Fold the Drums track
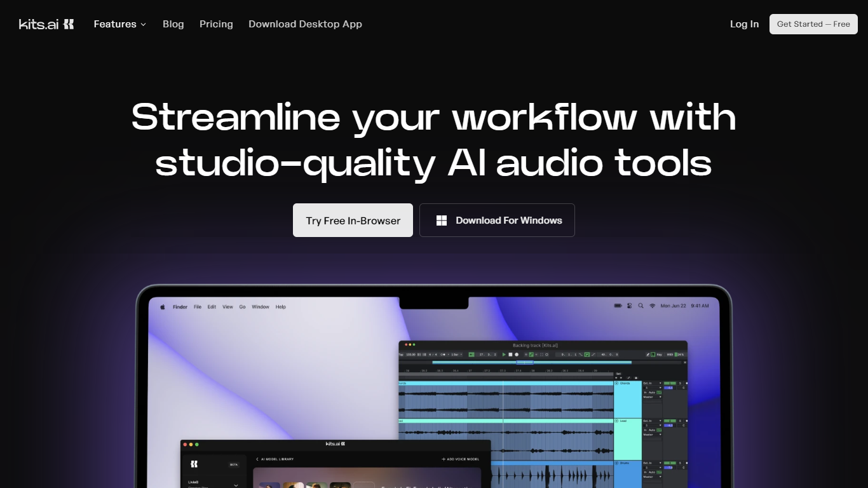This screenshot has height=488, width=868. click(x=616, y=463)
